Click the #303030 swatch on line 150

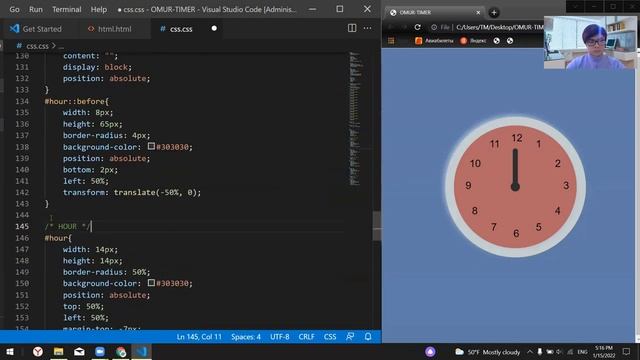pos(151,282)
